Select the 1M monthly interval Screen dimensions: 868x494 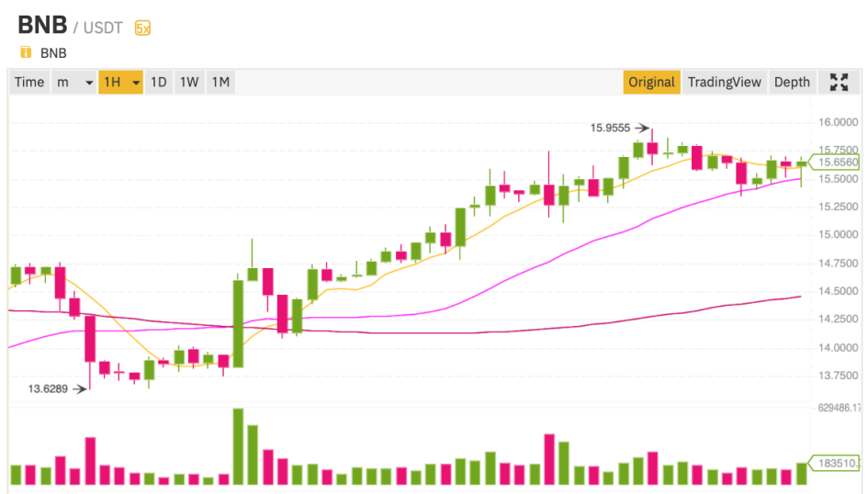point(220,83)
